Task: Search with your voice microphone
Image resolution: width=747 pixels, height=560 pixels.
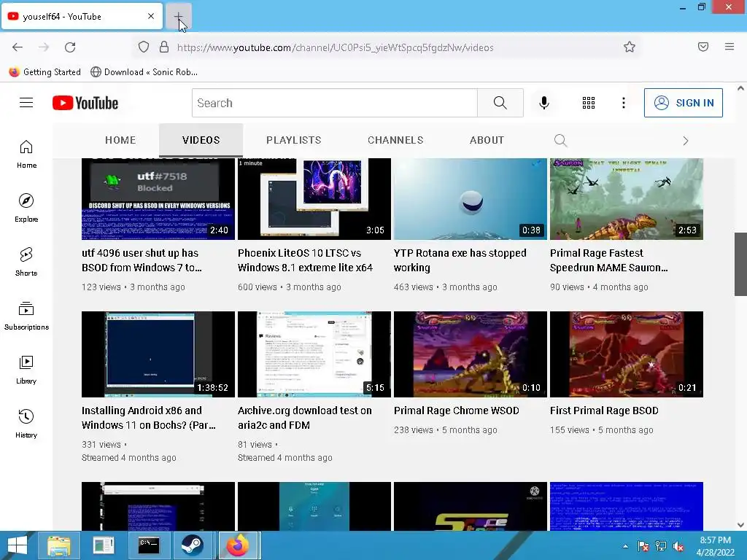Action: coord(543,103)
